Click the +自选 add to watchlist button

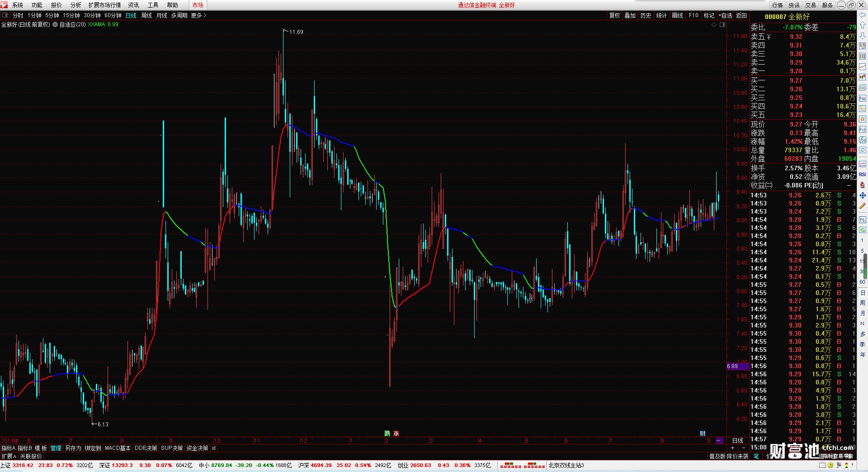point(726,15)
